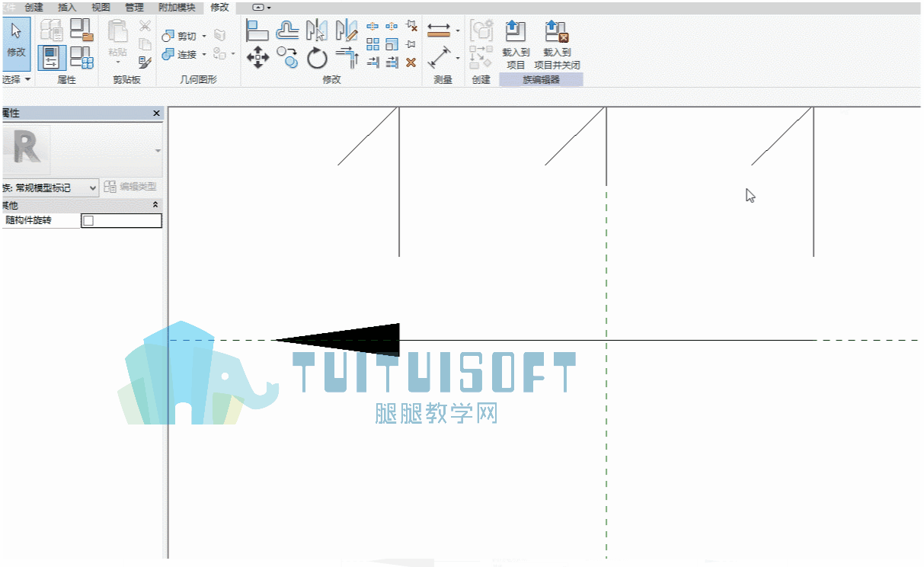This screenshot has width=924, height=567.
Task: Select the Align tool icon
Action: (x=257, y=30)
